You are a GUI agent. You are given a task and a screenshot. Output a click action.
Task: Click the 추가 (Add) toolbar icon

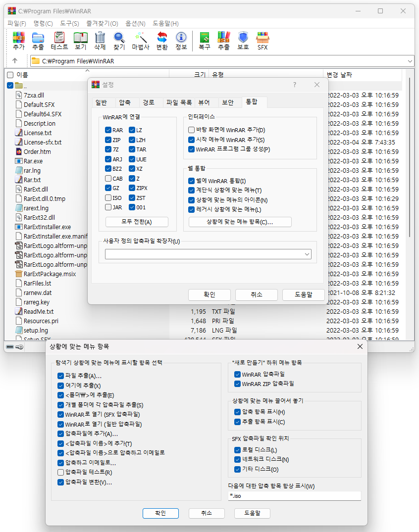[x=19, y=41]
